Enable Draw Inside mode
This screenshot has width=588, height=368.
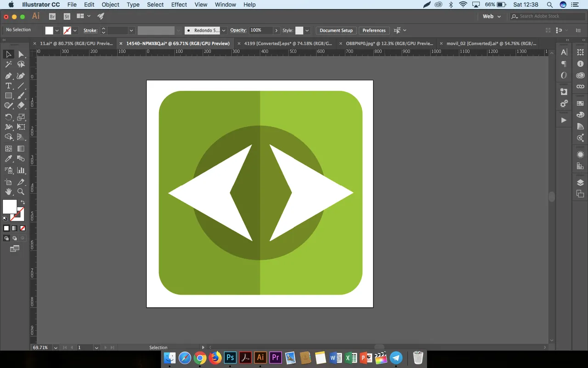(23, 238)
